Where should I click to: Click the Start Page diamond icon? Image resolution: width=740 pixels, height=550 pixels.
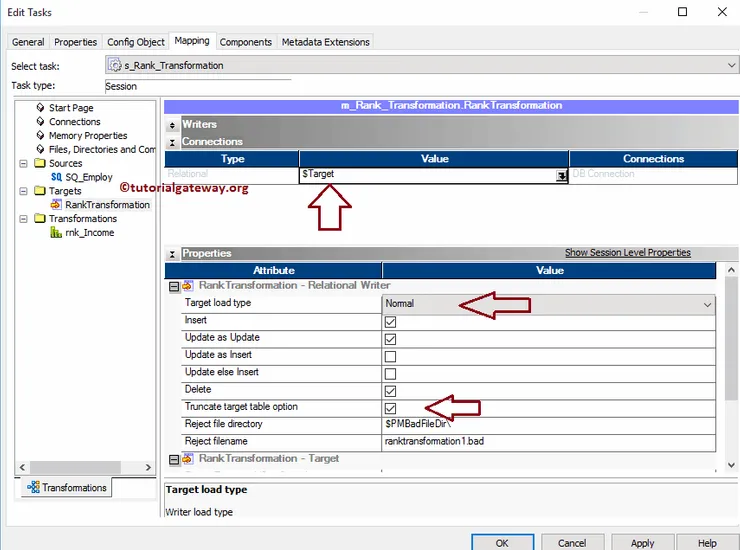click(40, 108)
